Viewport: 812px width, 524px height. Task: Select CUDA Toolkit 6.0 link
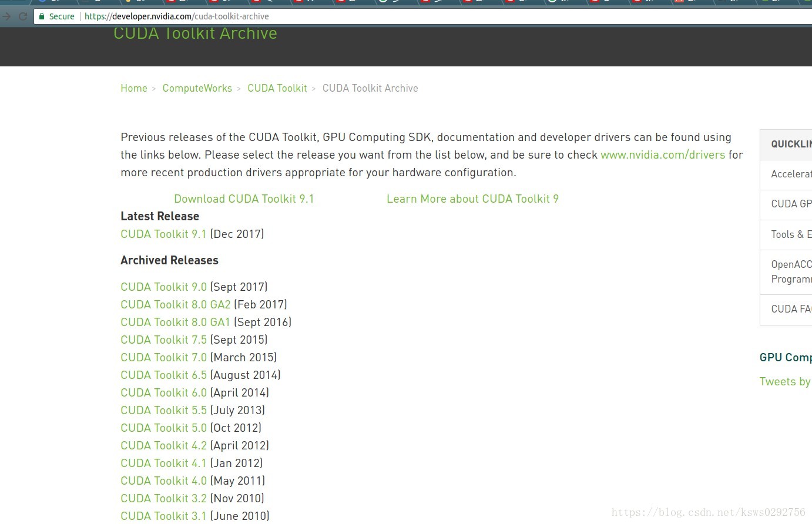click(x=164, y=393)
